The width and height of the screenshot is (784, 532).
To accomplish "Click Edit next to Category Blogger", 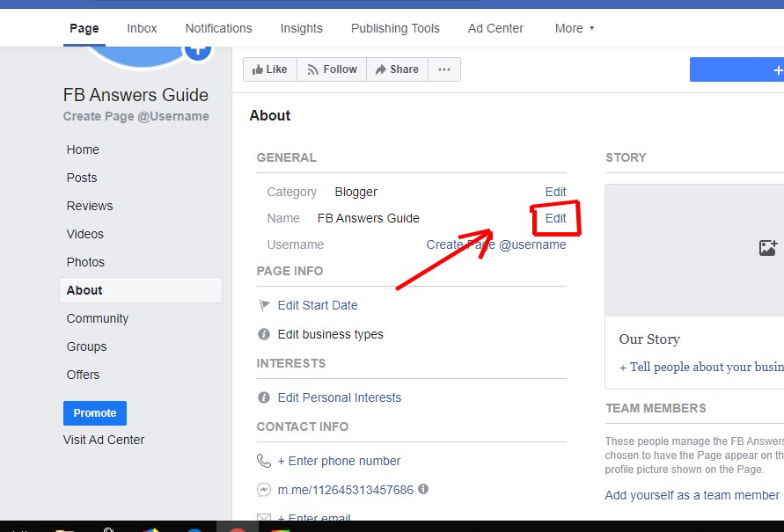I will (x=555, y=192).
